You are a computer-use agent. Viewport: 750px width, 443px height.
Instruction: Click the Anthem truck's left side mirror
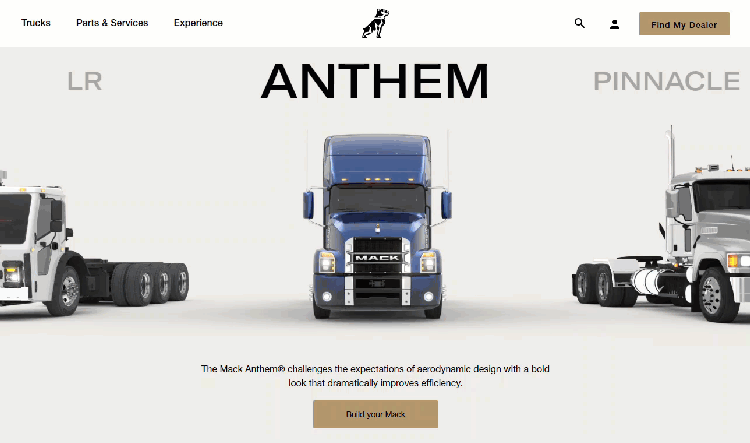[309, 205]
